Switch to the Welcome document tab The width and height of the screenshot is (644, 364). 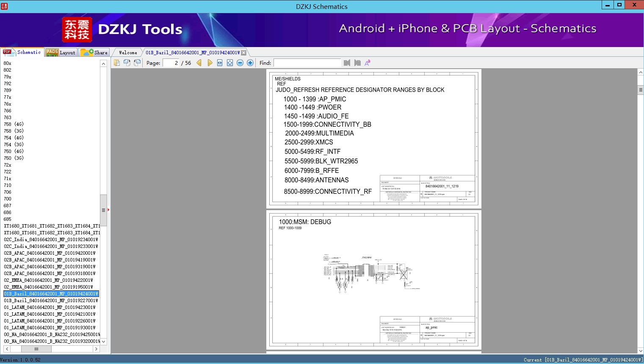(x=128, y=53)
